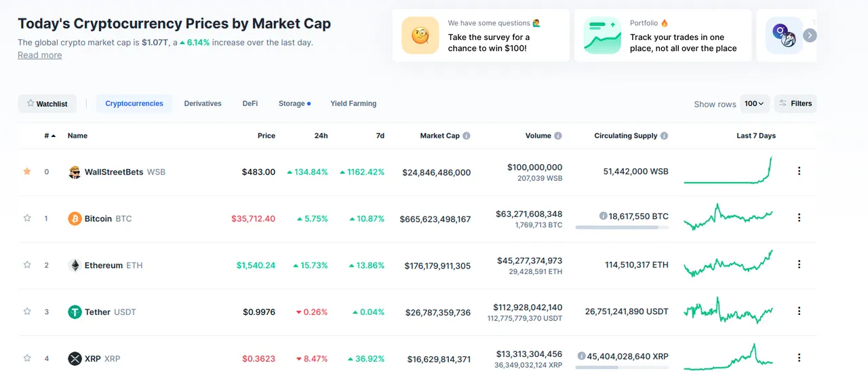Sort table by the # rank column
This screenshot has width=868, height=382.
coord(50,136)
